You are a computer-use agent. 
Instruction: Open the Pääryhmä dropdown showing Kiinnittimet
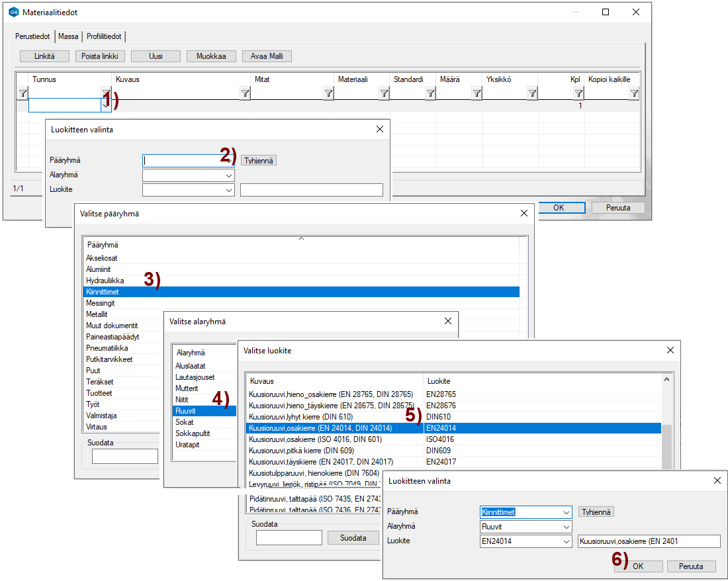click(566, 512)
